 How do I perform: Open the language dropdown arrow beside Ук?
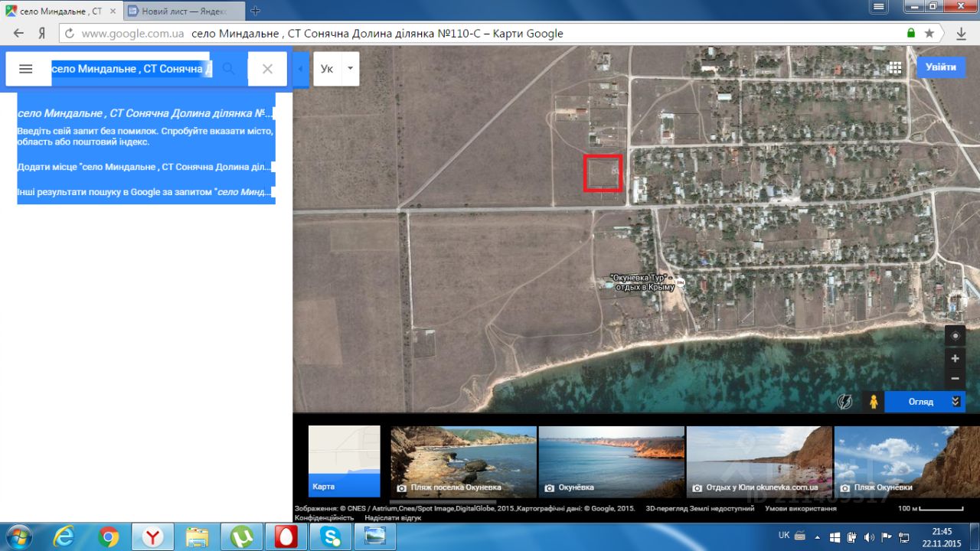point(350,68)
